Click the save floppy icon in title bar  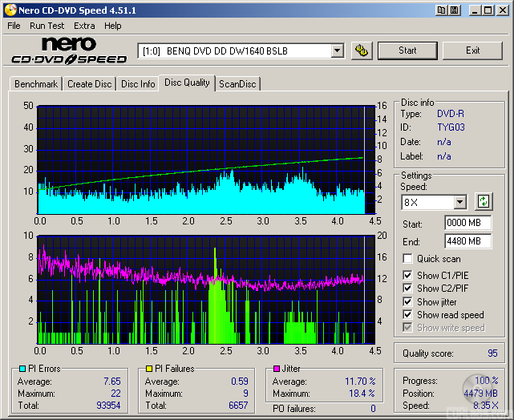[x=455, y=10]
